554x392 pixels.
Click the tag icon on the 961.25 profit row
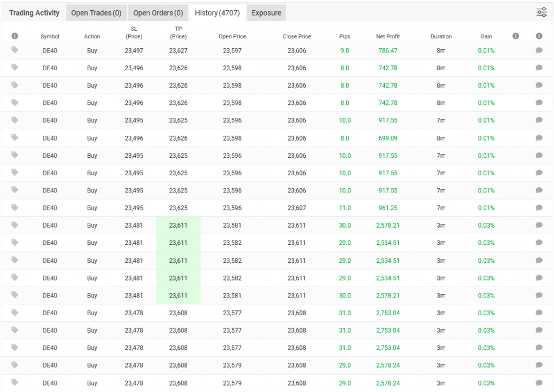[15, 208]
